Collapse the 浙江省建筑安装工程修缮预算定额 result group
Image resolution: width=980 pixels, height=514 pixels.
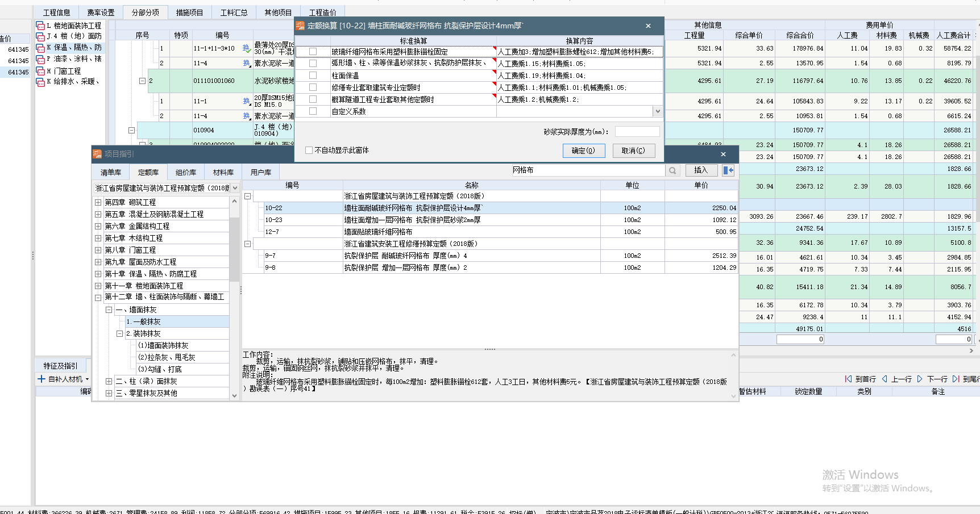click(247, 244)
